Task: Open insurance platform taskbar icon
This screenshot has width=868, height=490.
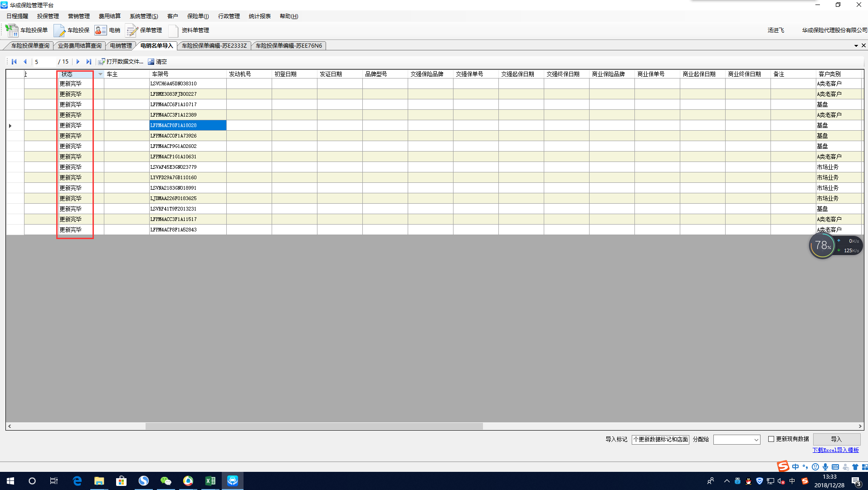Action: (232, 481)
